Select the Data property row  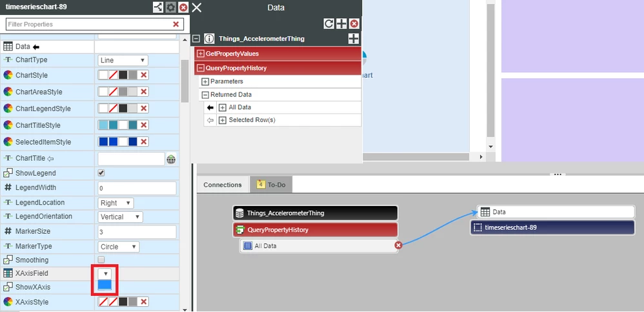point(90,47)
